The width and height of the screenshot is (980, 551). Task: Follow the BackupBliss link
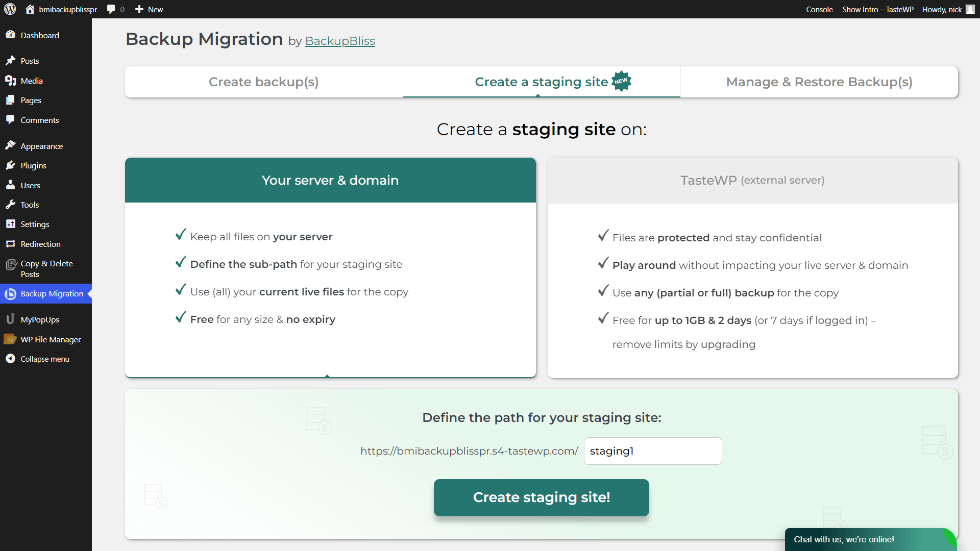(x=340, y=41)
